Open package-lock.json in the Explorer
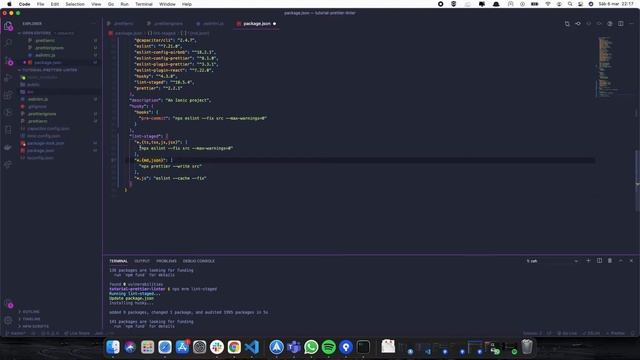Screen dimensions: 640x360 click(x=45, y=143)
